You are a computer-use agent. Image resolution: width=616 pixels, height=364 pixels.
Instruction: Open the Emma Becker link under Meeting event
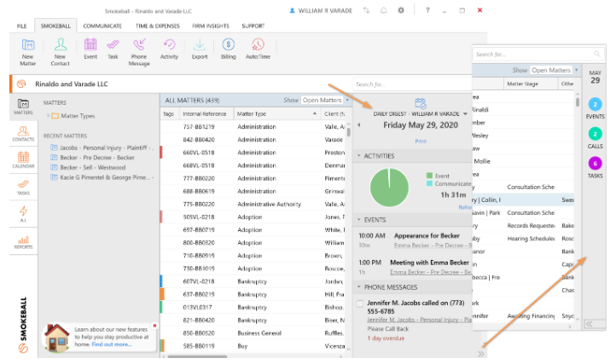[431, 272]
